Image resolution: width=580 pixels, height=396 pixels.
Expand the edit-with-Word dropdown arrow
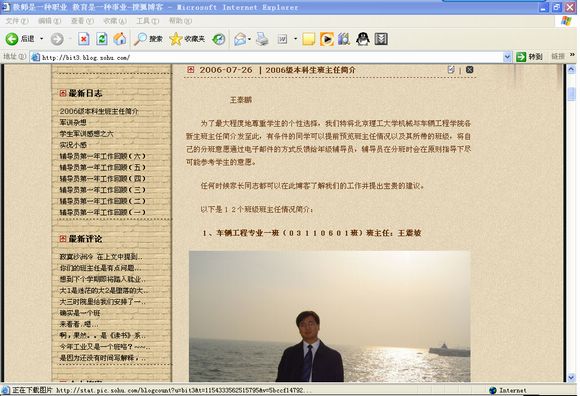coord(295,39)
